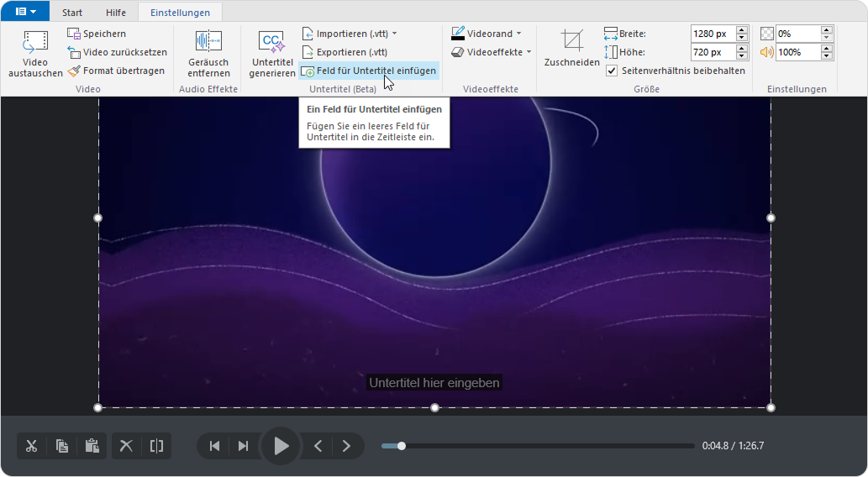Click the Video austauschen icon
The width and height of the screenshot is (868, 477).
tap(35, 43)
